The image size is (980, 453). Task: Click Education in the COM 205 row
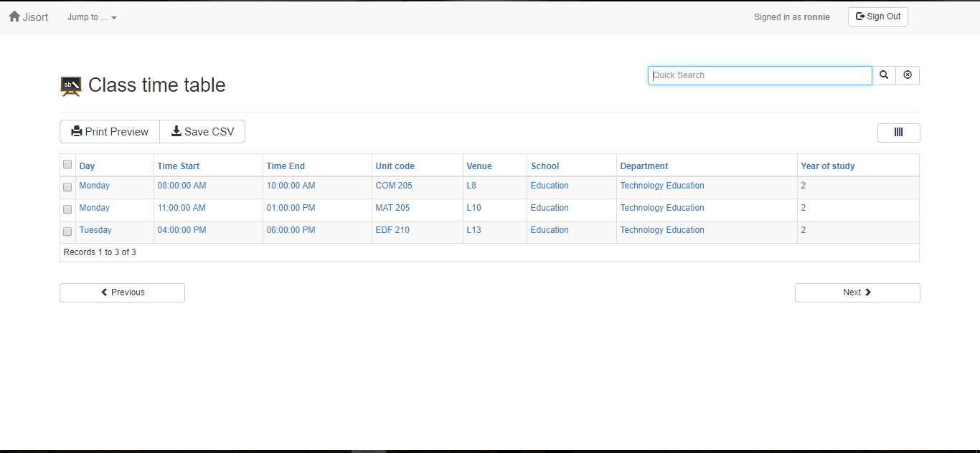[550, 186]
